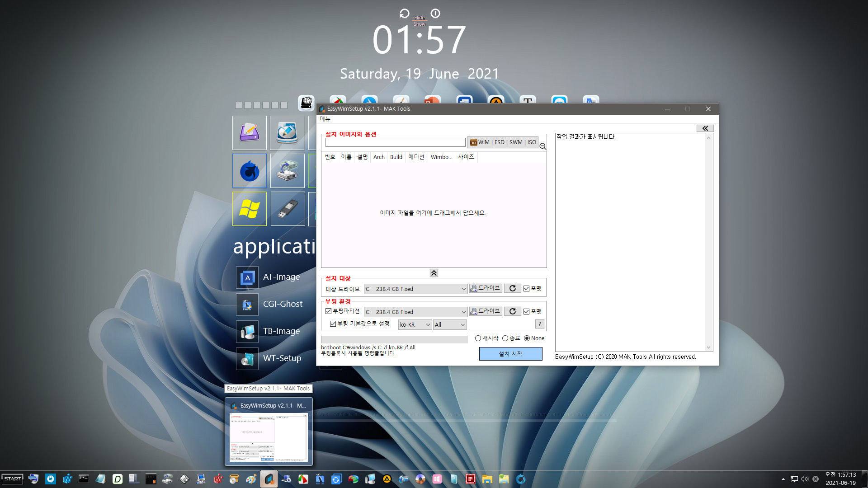The height and width of the screenshot is (488, 868).
Task: Sort by the 이름 column header
Action: pos(346,157)
